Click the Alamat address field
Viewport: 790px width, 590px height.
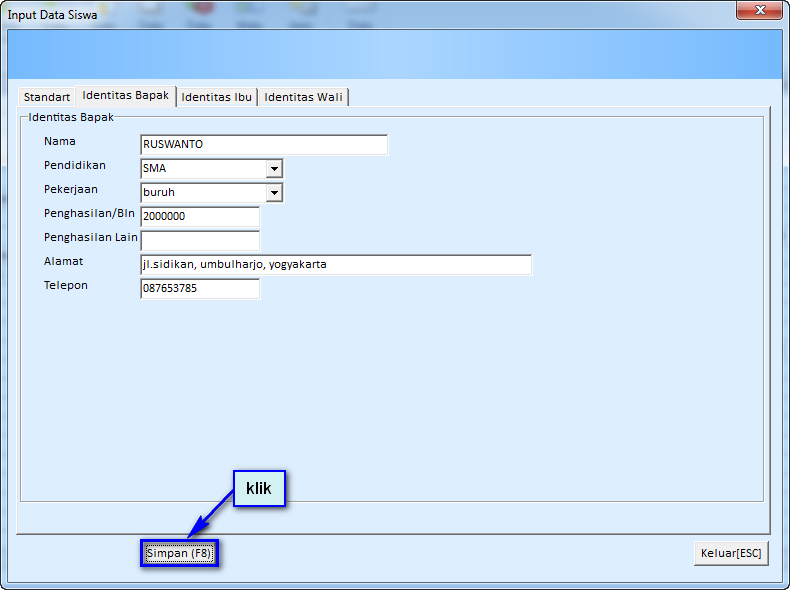click(336, 265)
